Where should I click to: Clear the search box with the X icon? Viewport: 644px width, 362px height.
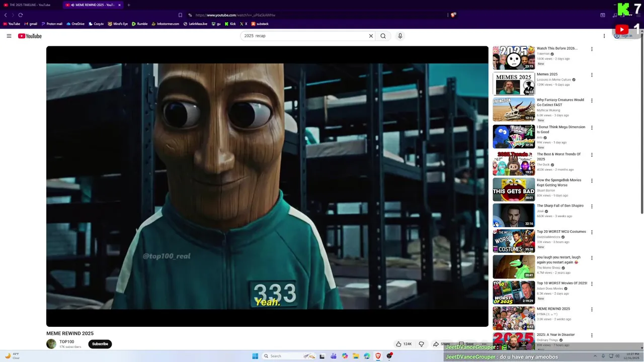(371, 36)
